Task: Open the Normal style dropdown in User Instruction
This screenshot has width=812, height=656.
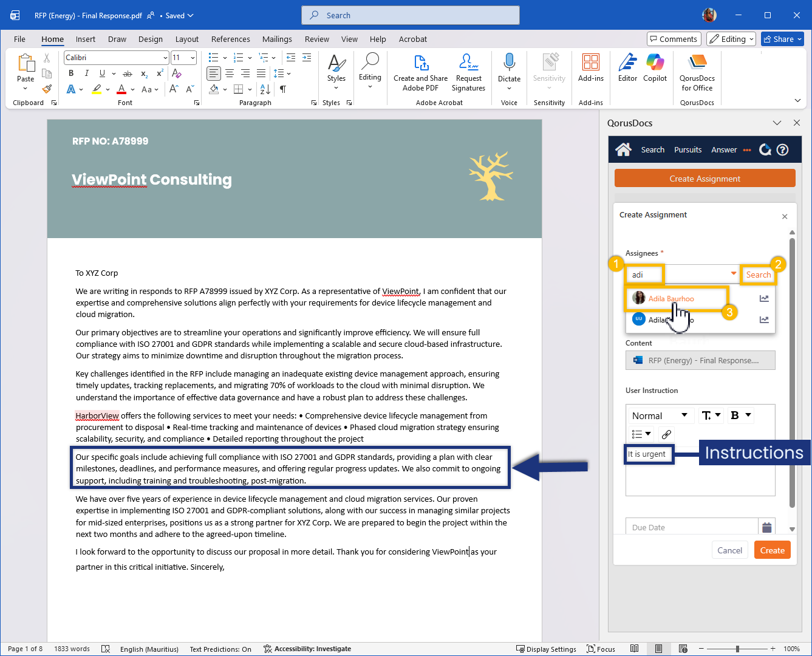Action: (x=660, y=415)
